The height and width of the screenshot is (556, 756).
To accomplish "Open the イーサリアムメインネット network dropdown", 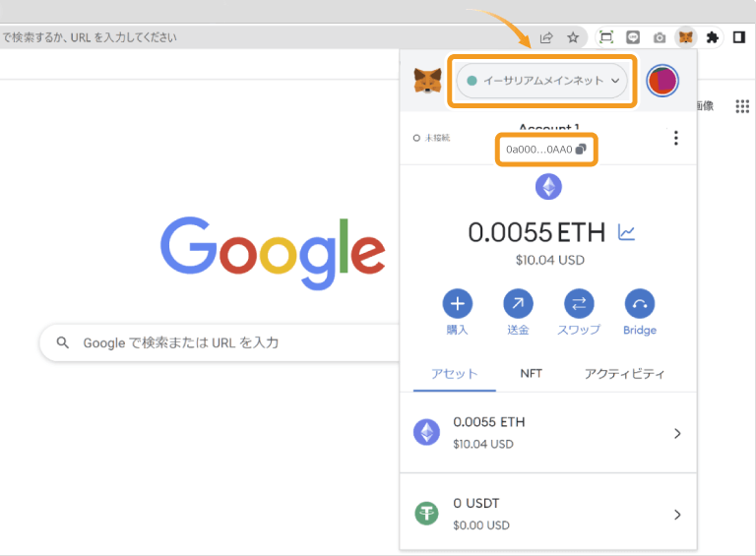I will point(542,81).
